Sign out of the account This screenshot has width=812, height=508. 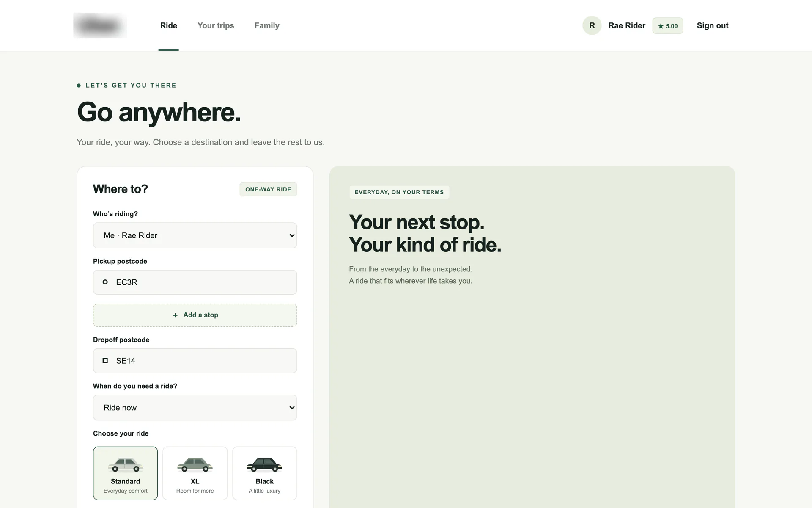(x=713, y=25)
